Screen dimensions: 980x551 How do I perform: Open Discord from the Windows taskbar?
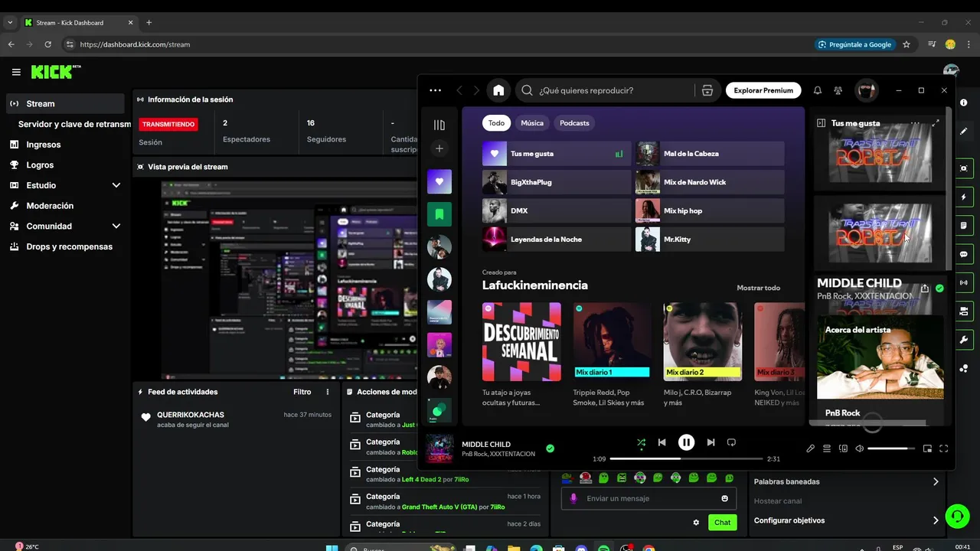(581, 548)
